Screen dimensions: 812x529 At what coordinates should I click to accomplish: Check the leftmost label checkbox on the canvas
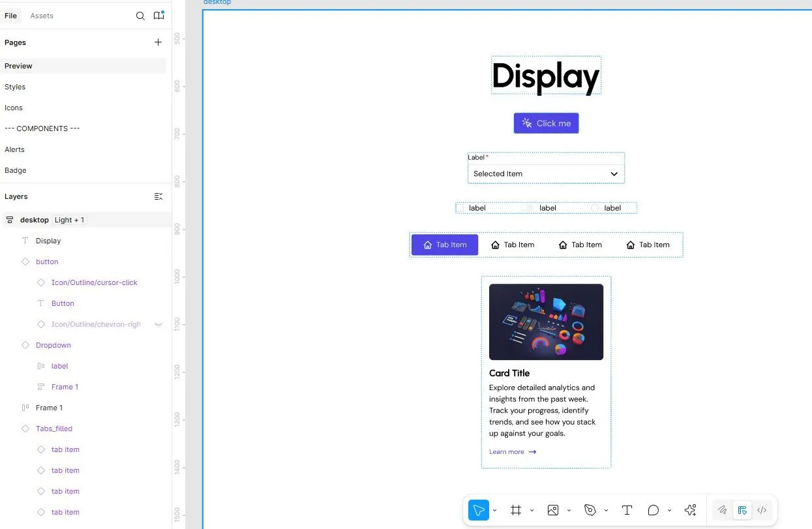click(x=460, y=207)
